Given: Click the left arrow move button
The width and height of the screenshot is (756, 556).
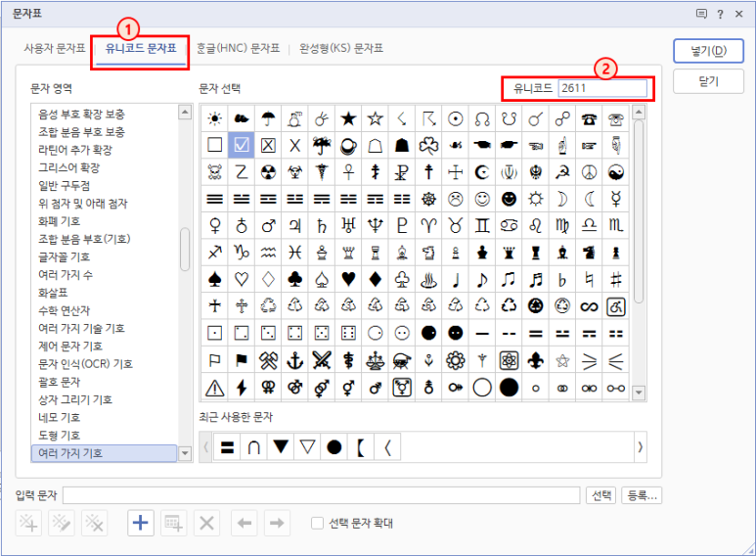Looking at the screenshot, I should tap(245, 523).
